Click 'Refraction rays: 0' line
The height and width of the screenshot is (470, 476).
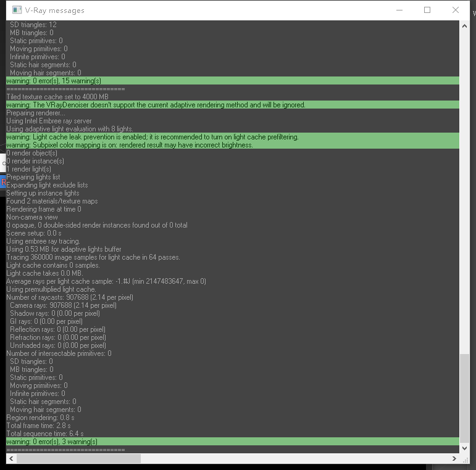pyautogui.click(x=58, y=337)
